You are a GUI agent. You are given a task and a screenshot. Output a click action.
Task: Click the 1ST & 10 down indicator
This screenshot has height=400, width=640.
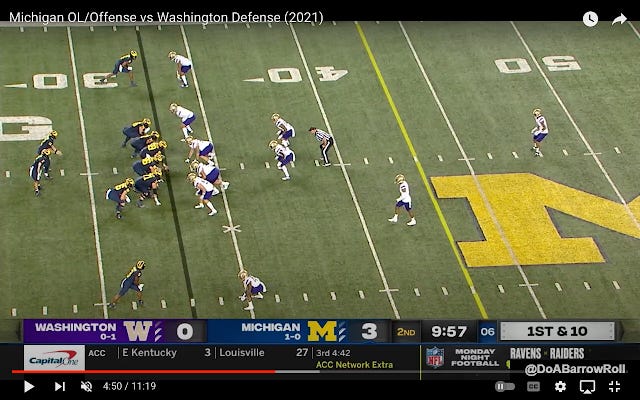(x=557, y=331)
